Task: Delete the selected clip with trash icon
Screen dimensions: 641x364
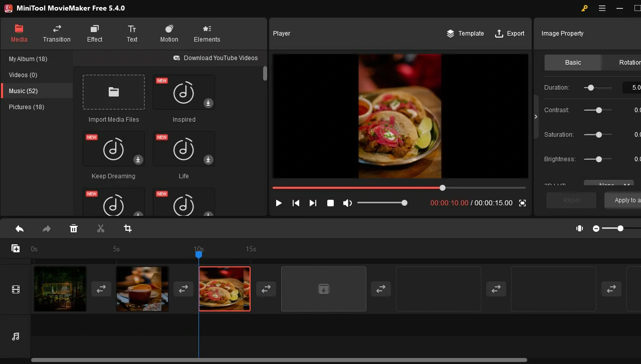Action: coord(74,229)
